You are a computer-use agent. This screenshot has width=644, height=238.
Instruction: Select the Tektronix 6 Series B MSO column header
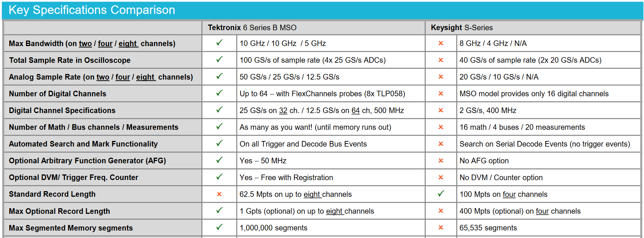[252, 28]
